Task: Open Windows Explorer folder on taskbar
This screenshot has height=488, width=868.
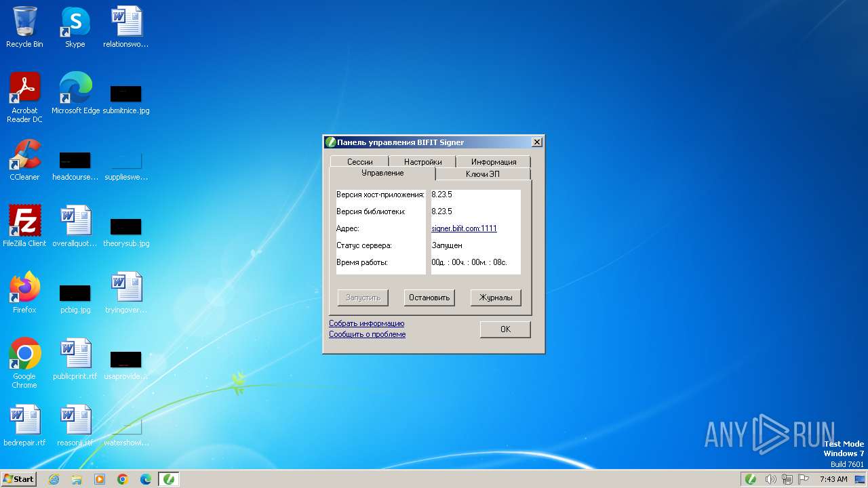Action: [77, 479]
